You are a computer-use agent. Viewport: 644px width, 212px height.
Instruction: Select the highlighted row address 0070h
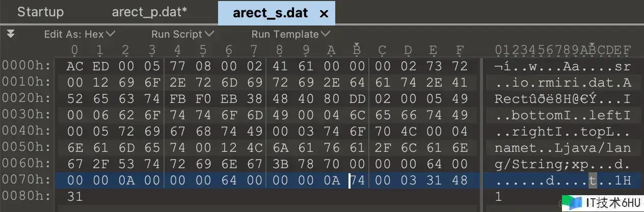coord(27,180)
